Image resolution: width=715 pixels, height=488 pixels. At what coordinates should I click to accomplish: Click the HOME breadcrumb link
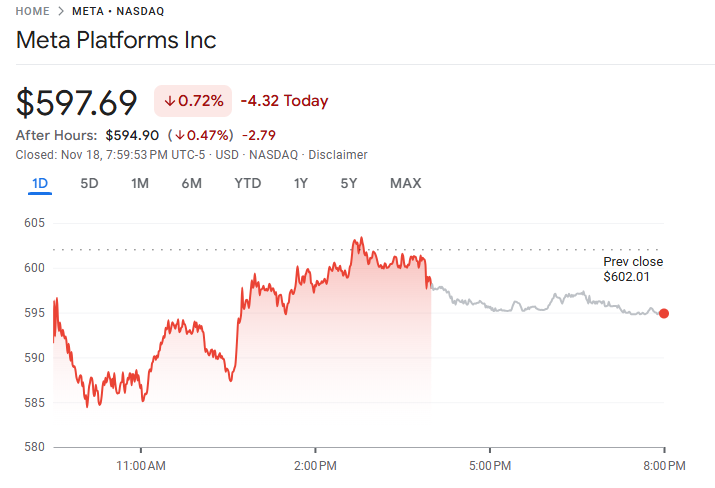pos(34,11)
